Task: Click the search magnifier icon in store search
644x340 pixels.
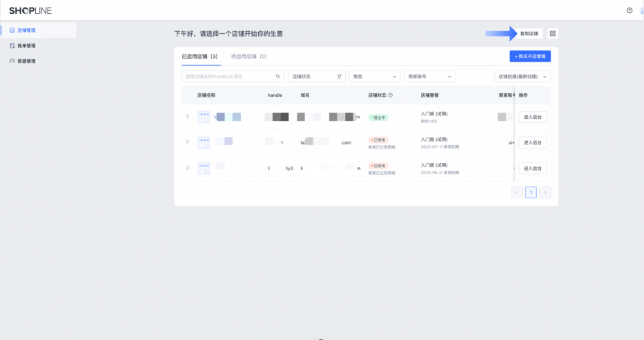Action: point(278,77)
